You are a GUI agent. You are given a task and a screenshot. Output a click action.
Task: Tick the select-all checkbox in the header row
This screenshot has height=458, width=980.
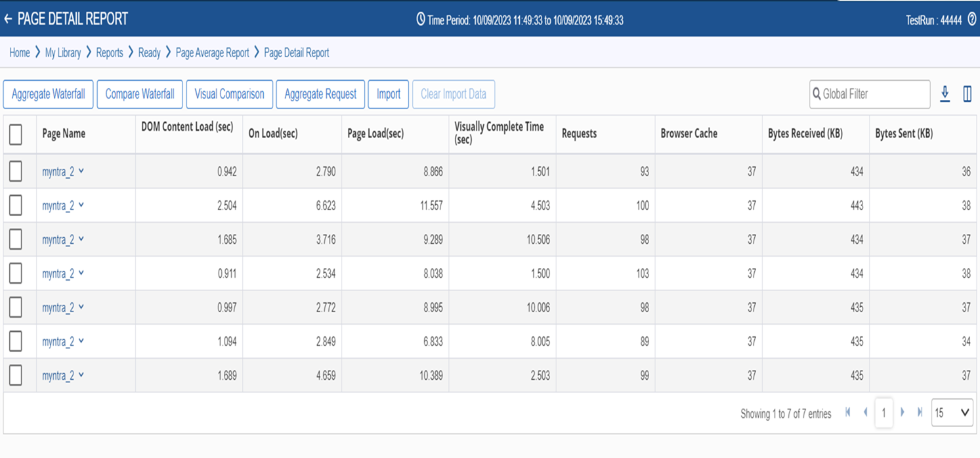pyautogui.click(x=16, y=134)
